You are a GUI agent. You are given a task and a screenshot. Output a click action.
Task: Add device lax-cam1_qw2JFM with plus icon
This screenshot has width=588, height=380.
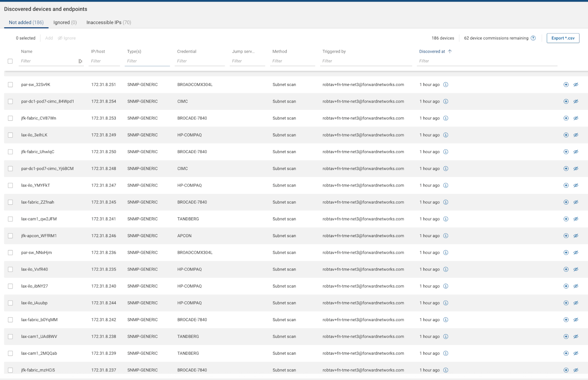click(x=566, y=219)
